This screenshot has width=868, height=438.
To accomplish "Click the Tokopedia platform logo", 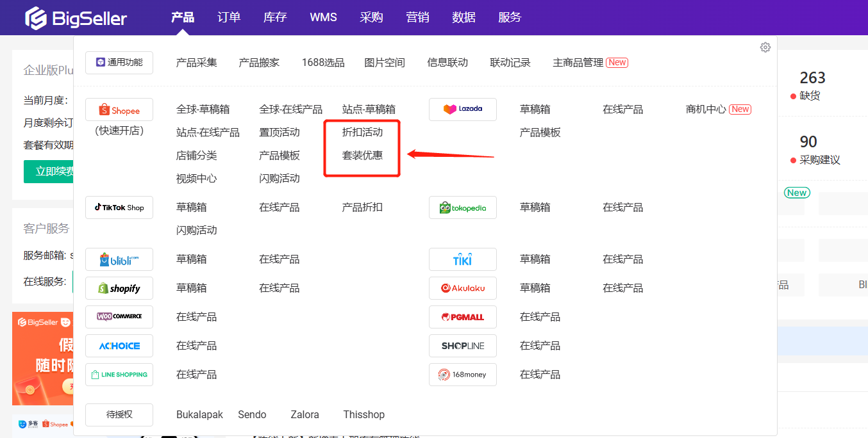I will click(462, 207).
